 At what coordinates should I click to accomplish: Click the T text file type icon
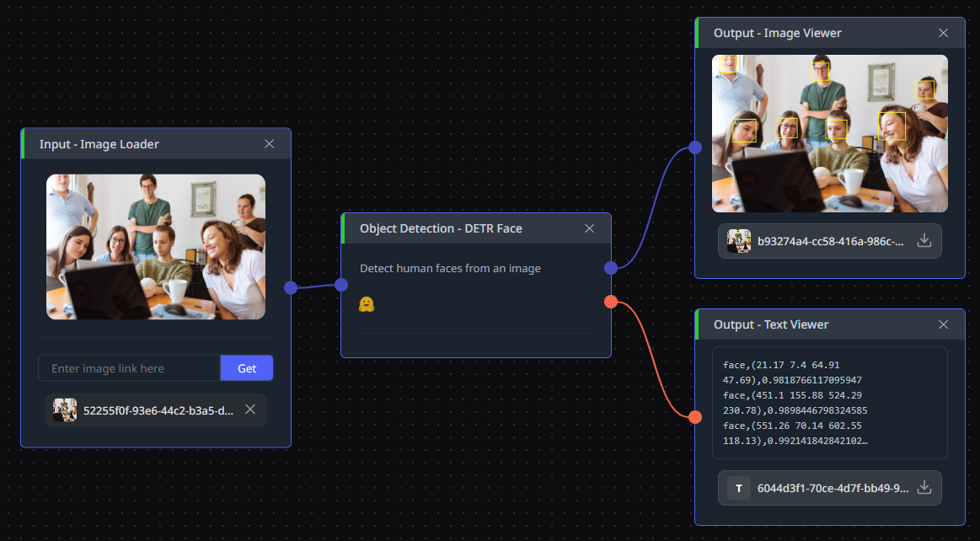[x=739, y=488]
